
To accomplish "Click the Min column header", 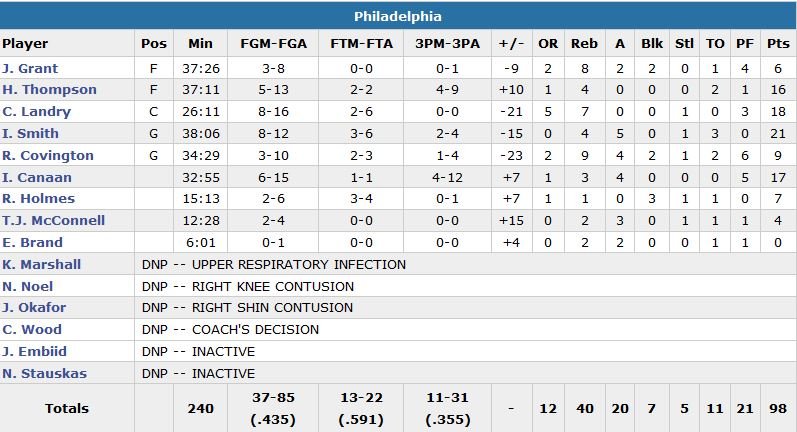I will pos(200,44).
